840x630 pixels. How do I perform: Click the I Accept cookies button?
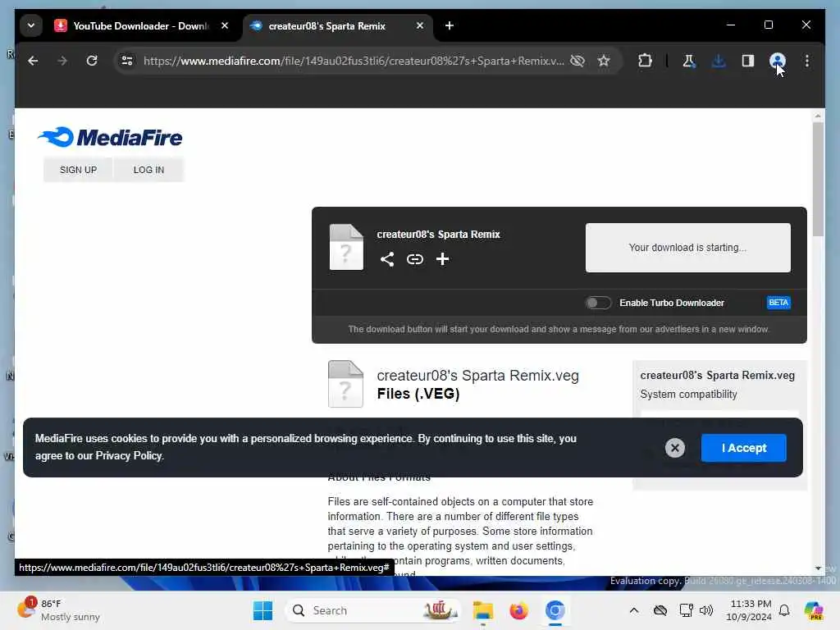coord(743,448)
